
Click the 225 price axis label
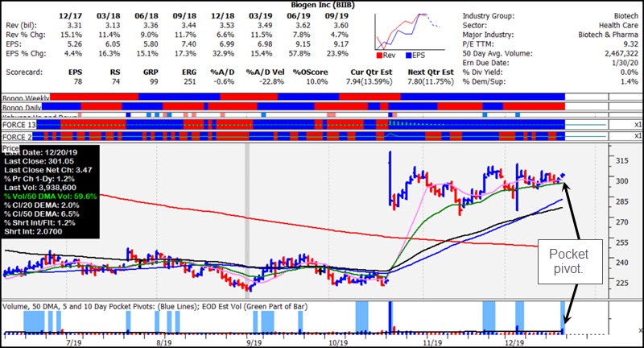[x=621, y=283]
